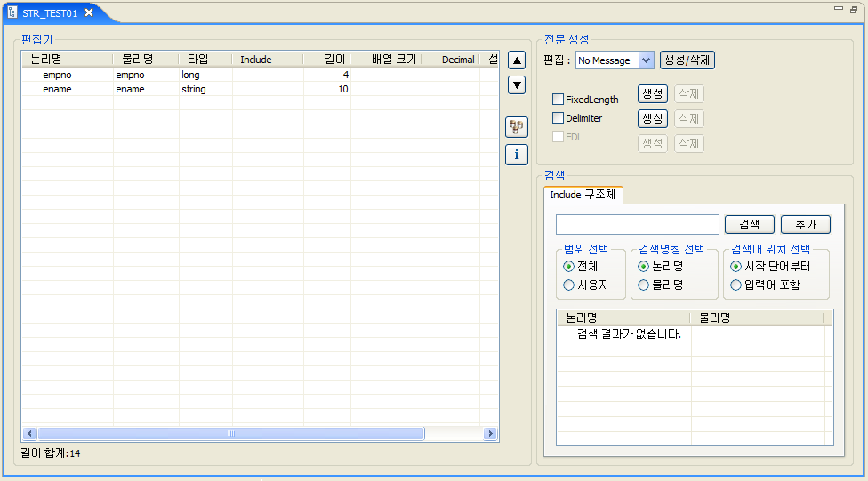Viewport: 868px width, 481px height.
Task: Select the ename logical name cell
Action: pyautogui.click(x=68, y=89)
